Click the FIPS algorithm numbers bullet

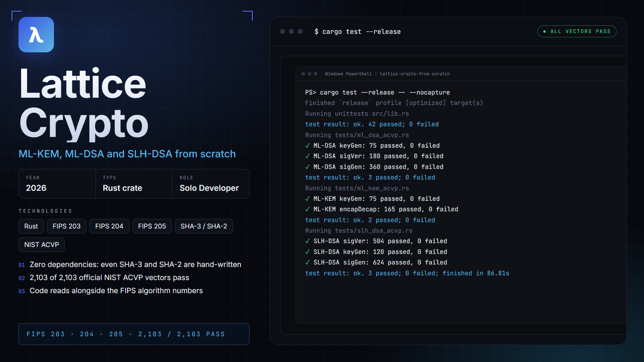click(111, 291)
